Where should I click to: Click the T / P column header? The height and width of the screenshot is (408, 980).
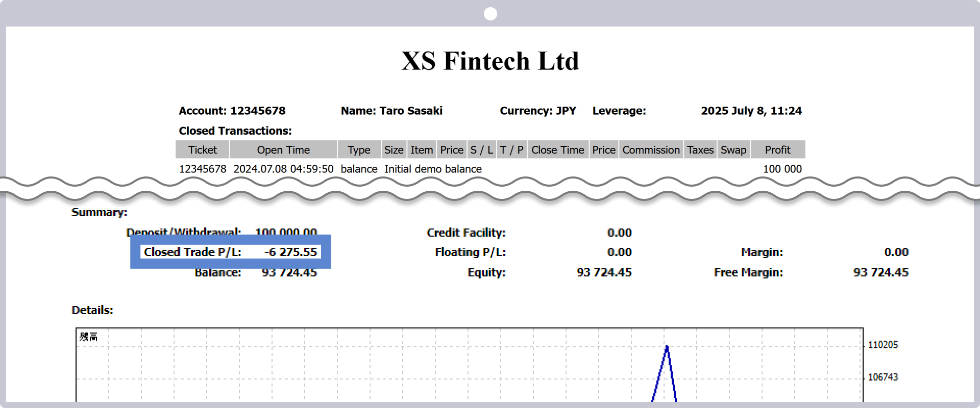tap(511, 150)
